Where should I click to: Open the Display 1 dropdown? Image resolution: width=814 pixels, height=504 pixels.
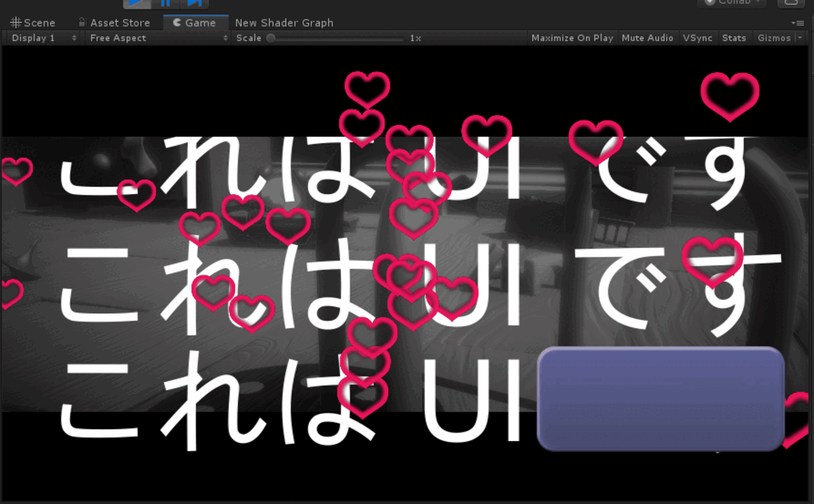[44, 38]
